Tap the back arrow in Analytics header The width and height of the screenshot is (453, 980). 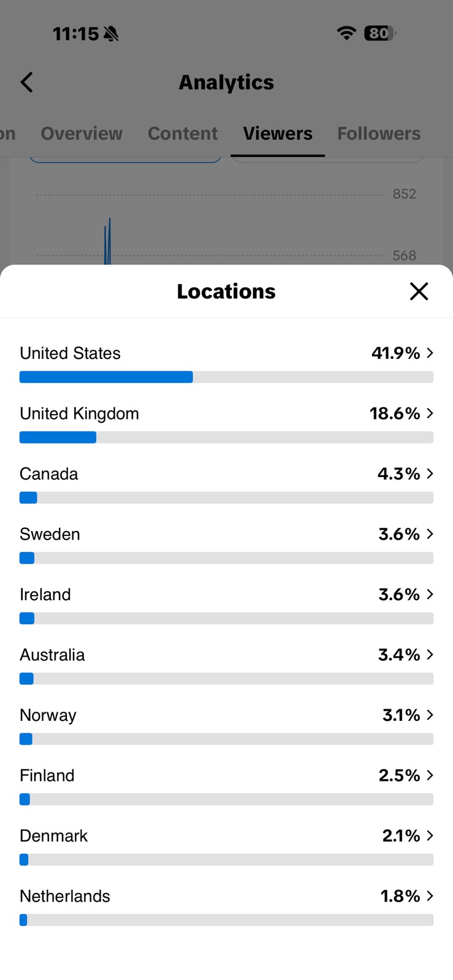26,82
